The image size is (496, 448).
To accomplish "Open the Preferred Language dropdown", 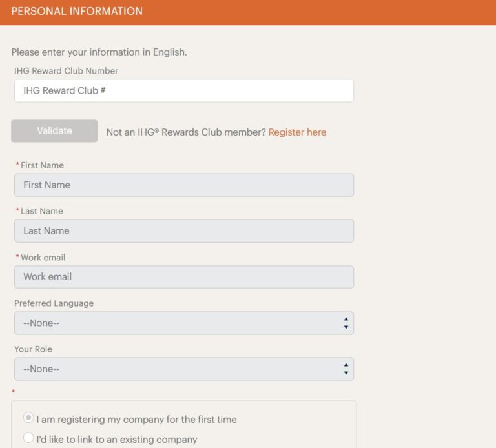I will pyautogui.click(x=183, y=323).
